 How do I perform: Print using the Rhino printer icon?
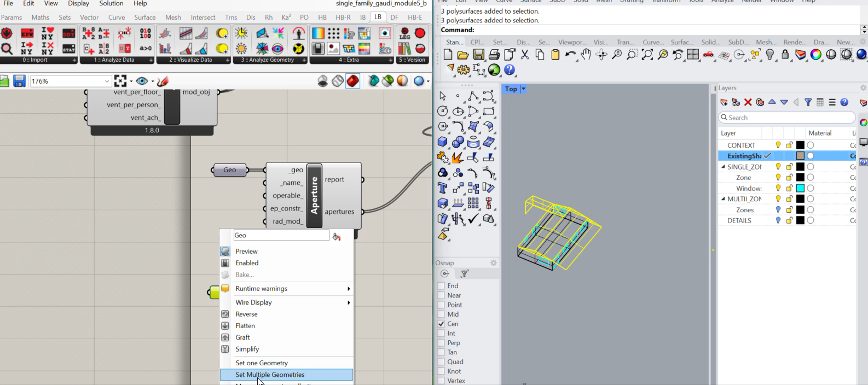coord(494,55)
